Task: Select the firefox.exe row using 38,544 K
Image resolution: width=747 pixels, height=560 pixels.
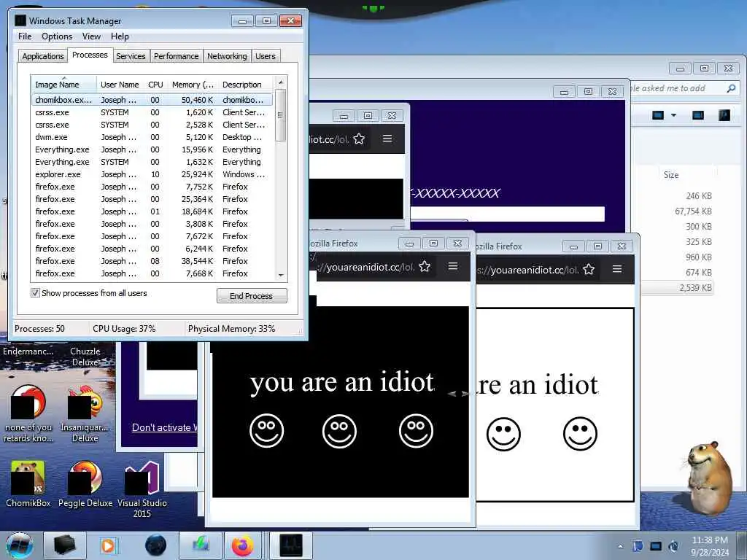Action: tap(152, 261)
